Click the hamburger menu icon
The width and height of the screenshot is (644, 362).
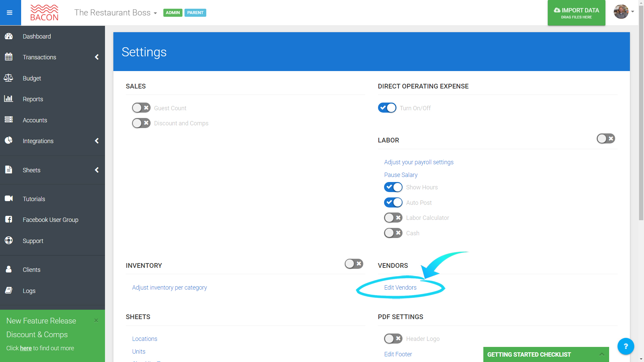point(10,13)
